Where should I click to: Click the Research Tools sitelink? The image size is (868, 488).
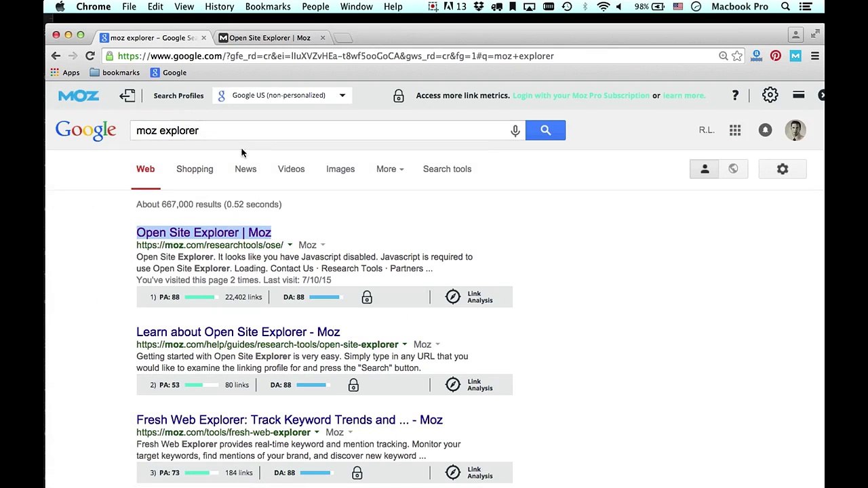point(352,268)
